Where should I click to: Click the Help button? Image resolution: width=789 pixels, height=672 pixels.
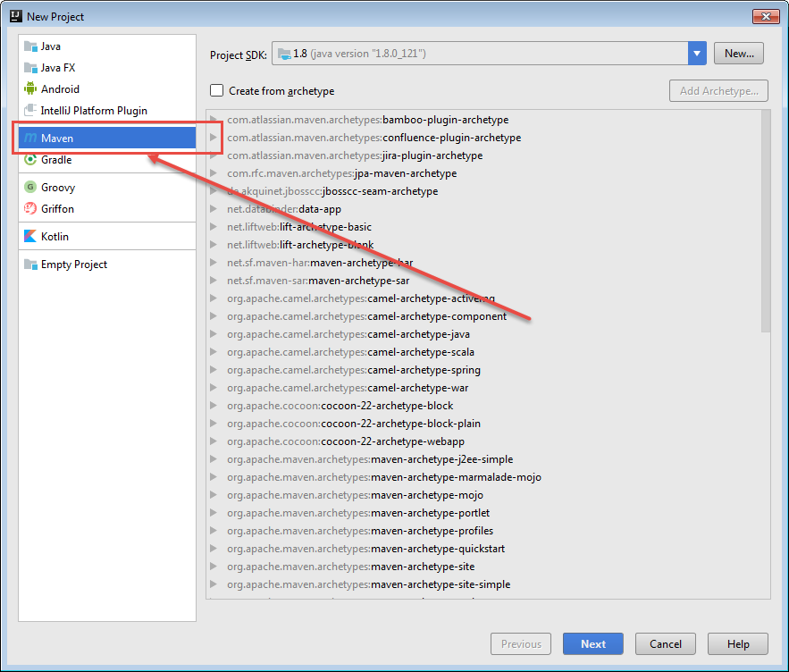click(x=738, y=643)
